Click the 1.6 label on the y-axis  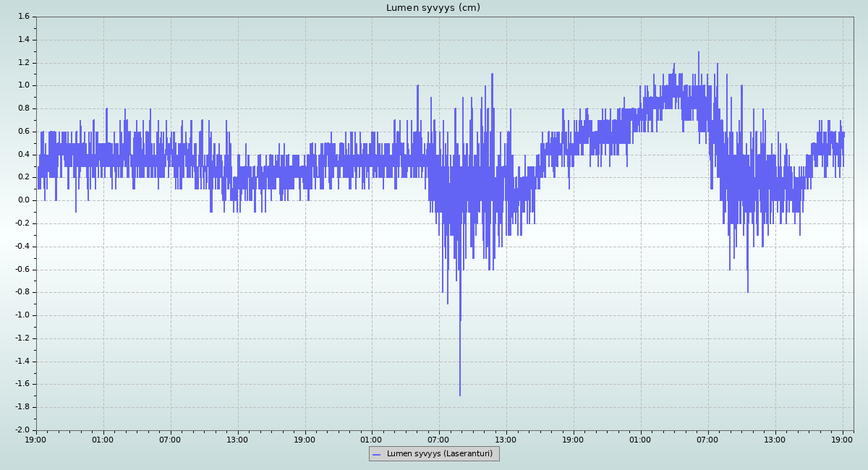(x=22, y=17)
